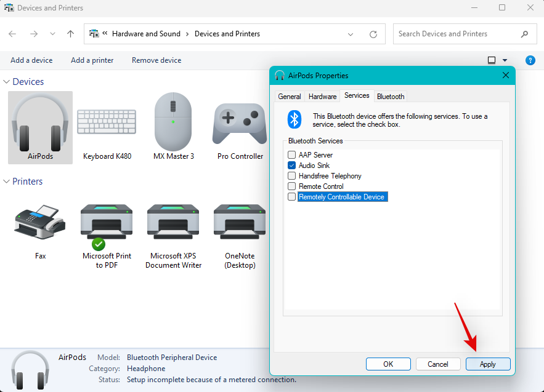Image resolution: width=544 pixels, height=392 pixels.
Task: Enable Handsfree Telephony service checkbox
Action: coord(292,176)
